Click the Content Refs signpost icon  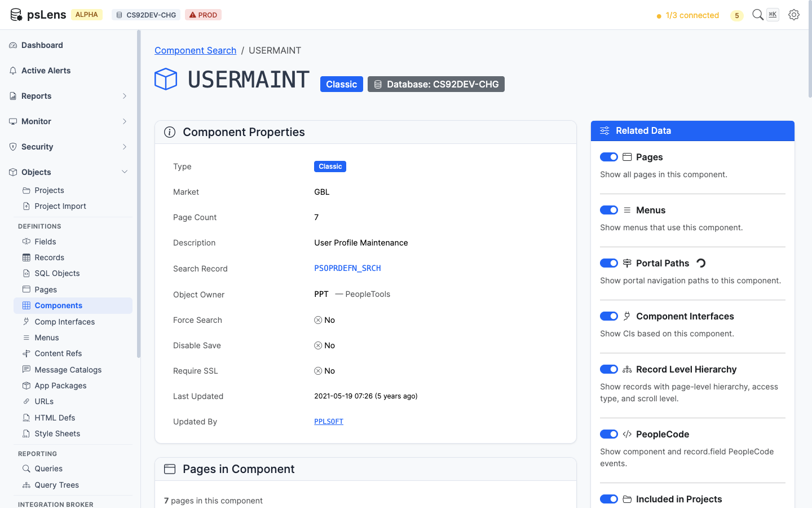click(x=27, y=353)
